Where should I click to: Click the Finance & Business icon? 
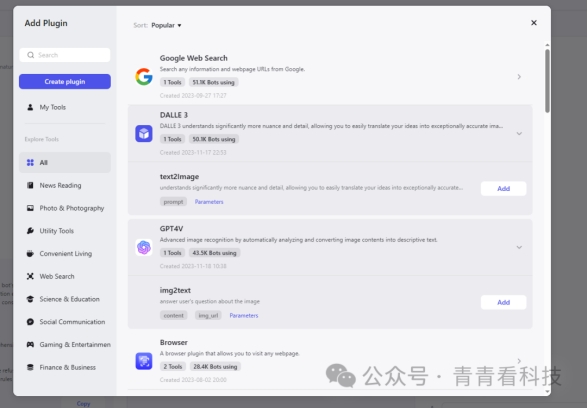click(30, 367)
